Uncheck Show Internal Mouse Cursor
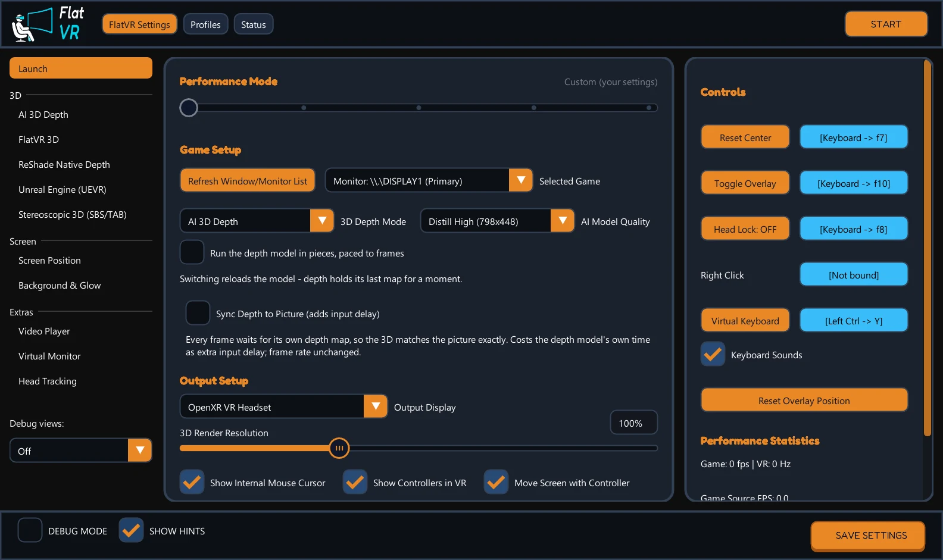Image resolution: width=943 pixels, height=560 pixels. tap(192, 482)
